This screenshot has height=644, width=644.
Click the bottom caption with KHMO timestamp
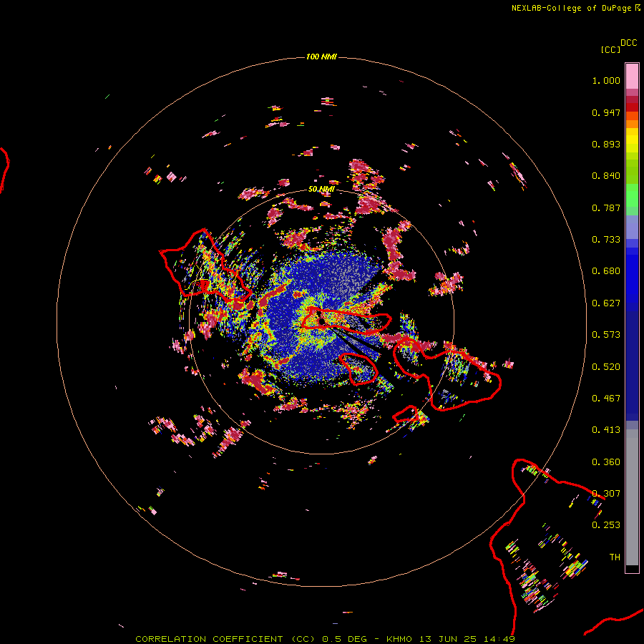coord(325,639)
